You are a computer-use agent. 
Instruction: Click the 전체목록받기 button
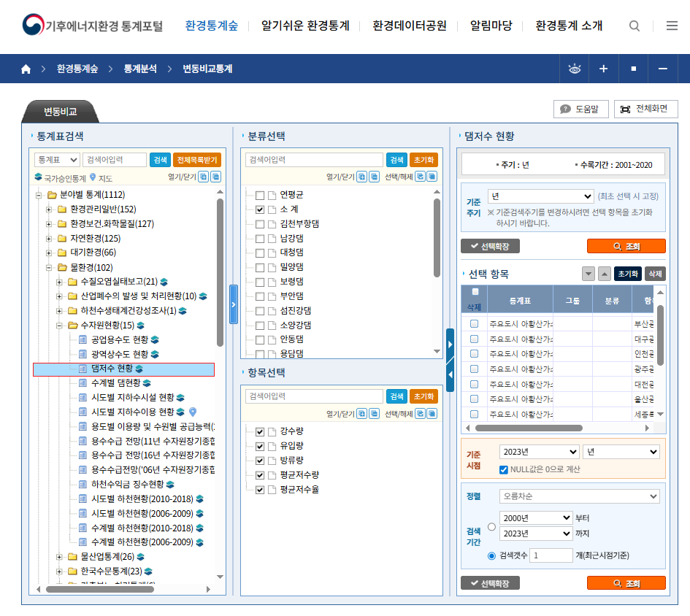[x=196, y=160]
